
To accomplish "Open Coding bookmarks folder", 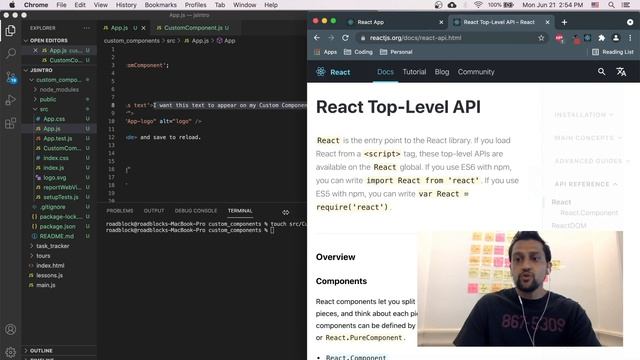I will (x=358, y=52).
